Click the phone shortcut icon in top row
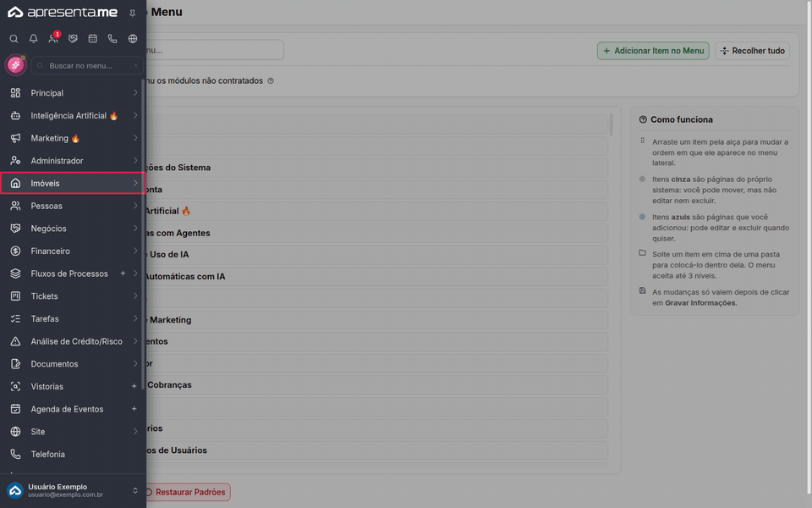The image size is (812, 508). 112,39
